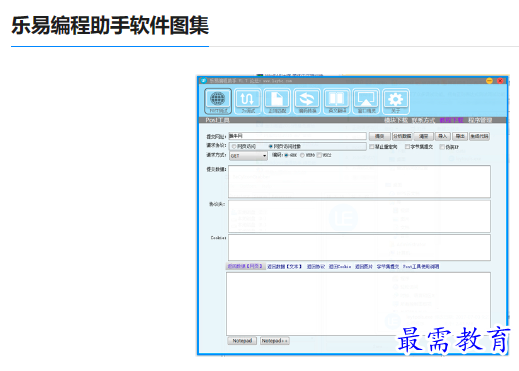Switch to 返回数据【网页】 tab
This screenshot has width=519, height=371.
coord(245,266)
